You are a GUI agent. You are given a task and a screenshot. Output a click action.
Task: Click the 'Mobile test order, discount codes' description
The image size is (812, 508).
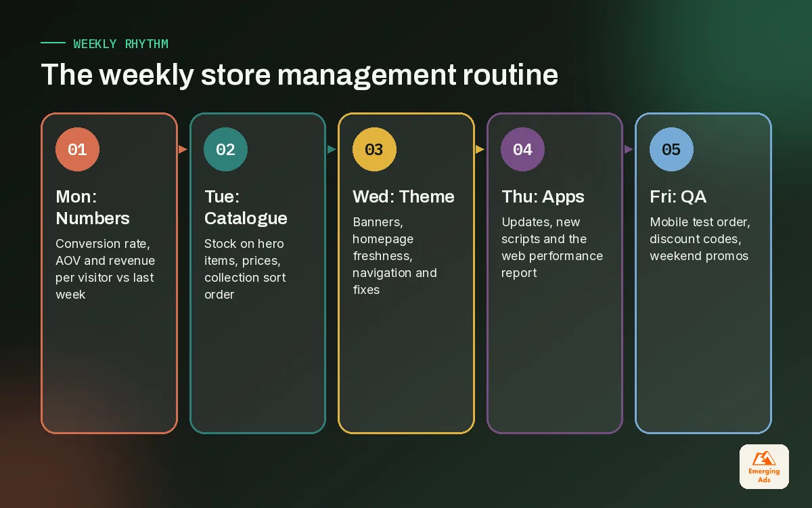click(700, 239)
